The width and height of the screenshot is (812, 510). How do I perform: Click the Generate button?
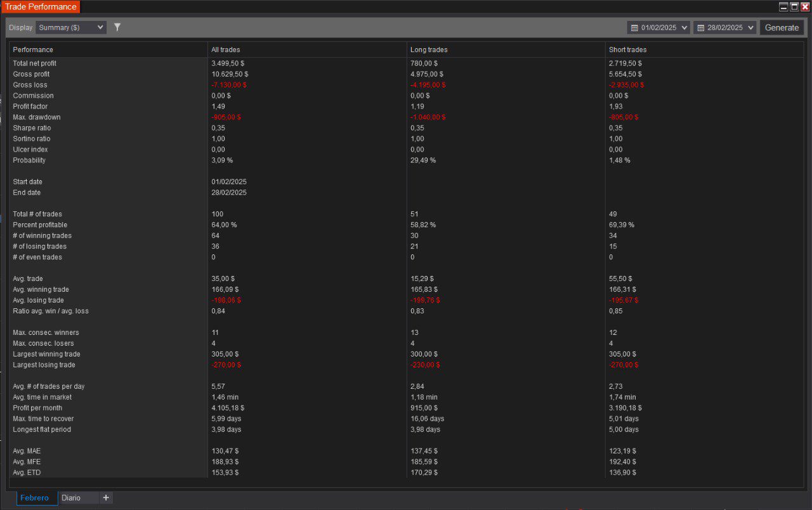pyautogui.click(x=782, y=27)
